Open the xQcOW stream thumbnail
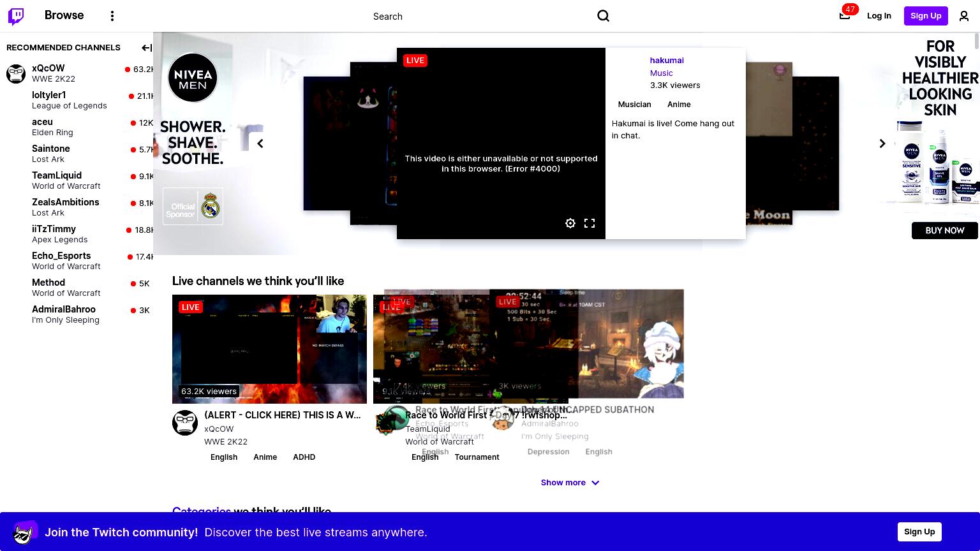The image size is (980, 551). [x=269, y=349]
